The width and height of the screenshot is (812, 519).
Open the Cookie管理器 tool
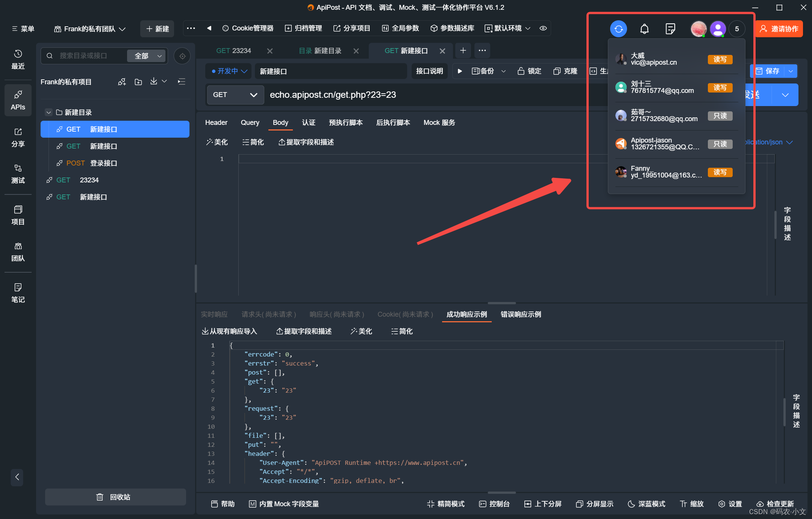248,29
